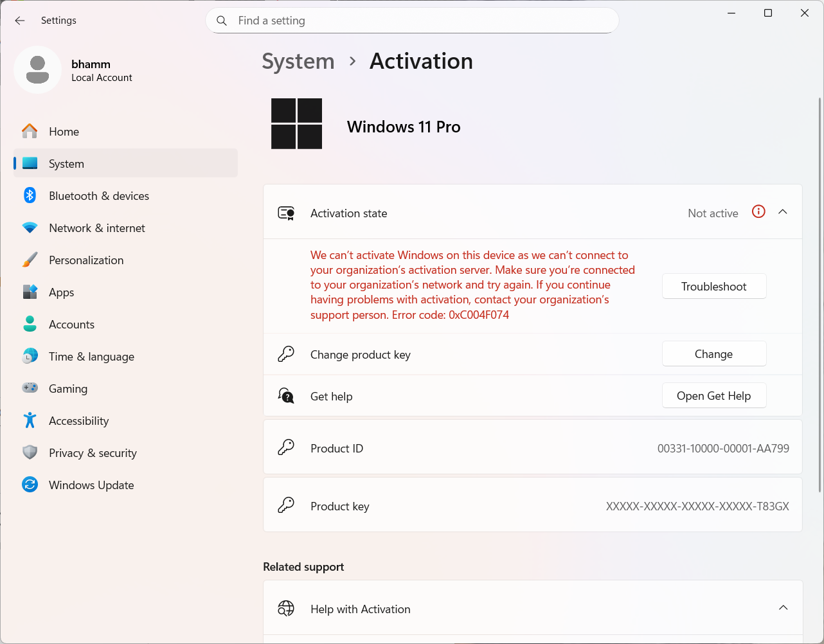824x644 pixels.
Task: Click the Windows 11 Pro edition label
Action: [x=404, y=127]
